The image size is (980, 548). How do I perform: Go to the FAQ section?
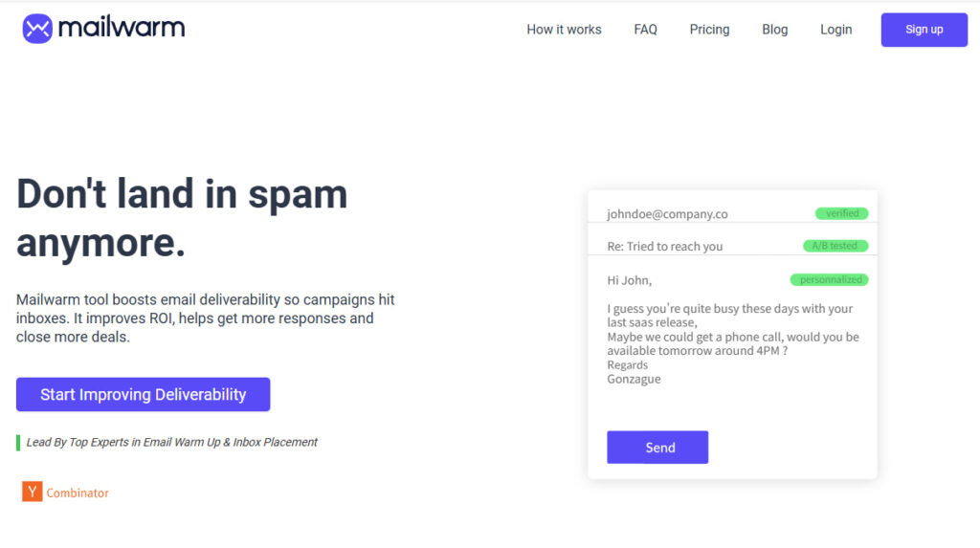click(645, 30)
